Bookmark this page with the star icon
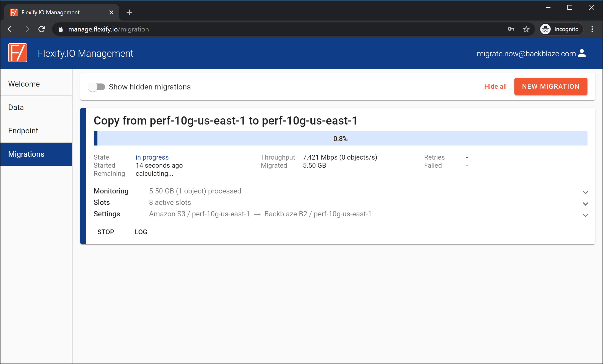Image resolution: width=603 pixels, height=364 pixels. [x=526, y=29]
